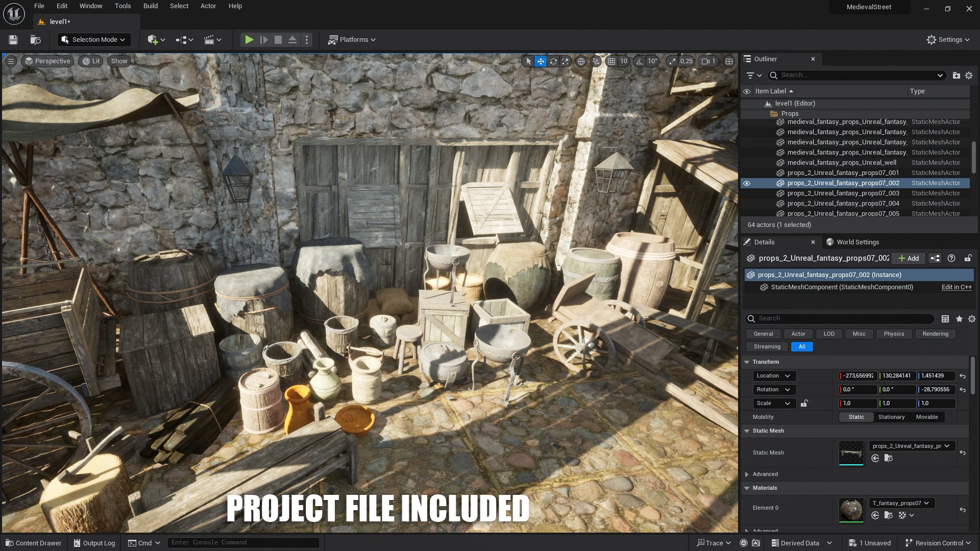The height and width of the screenshot is (551, 980).
Task: Open the Blueprints toolbar menu
Action: tap(184, 40)
